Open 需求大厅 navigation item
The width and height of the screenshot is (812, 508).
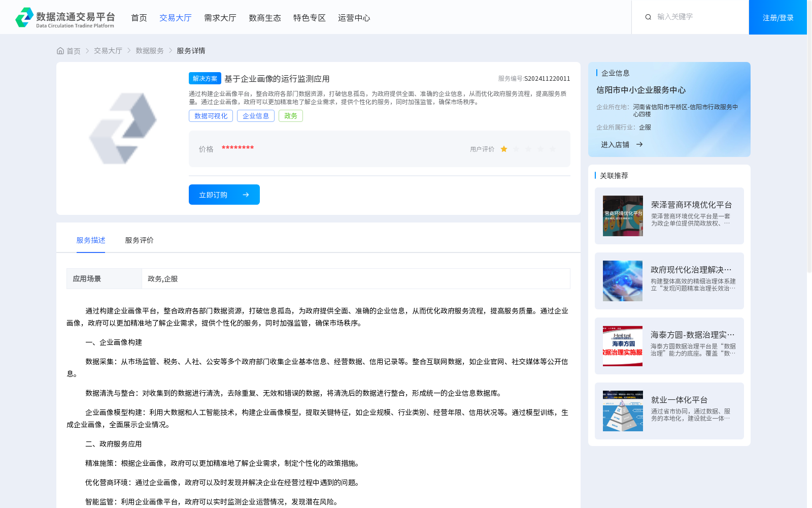[220, 18]
